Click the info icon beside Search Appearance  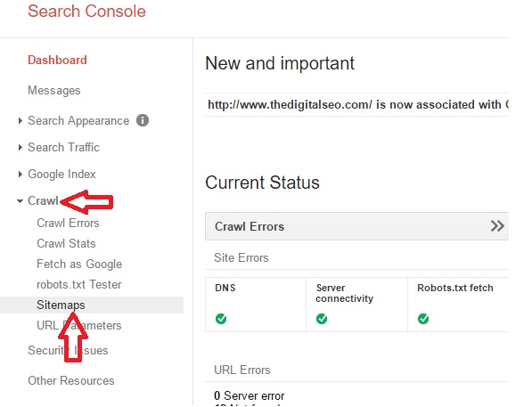[143, 120]
